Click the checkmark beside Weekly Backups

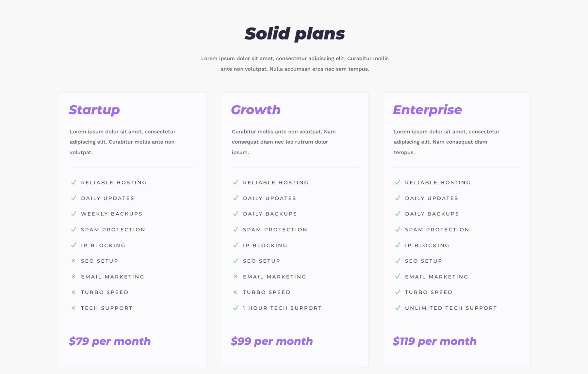click(x=73, y=214)
